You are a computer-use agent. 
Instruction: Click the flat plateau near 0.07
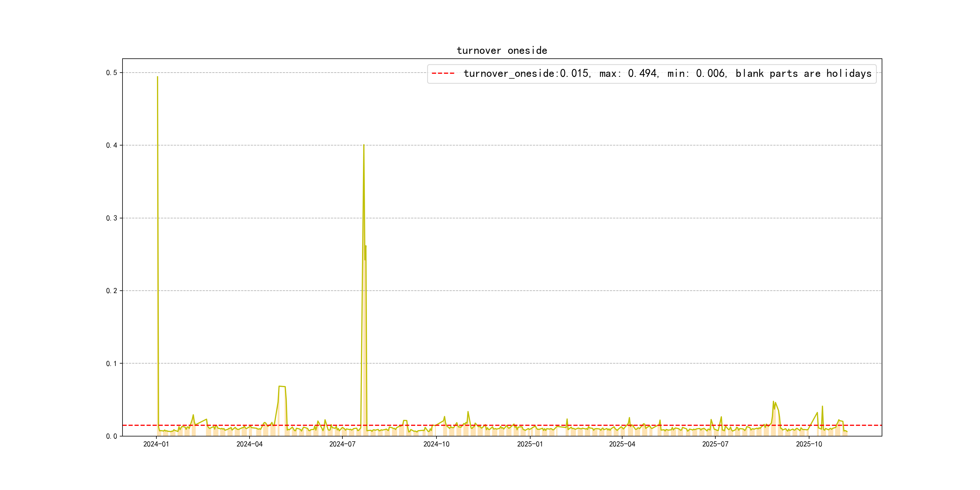click(282, 387)
